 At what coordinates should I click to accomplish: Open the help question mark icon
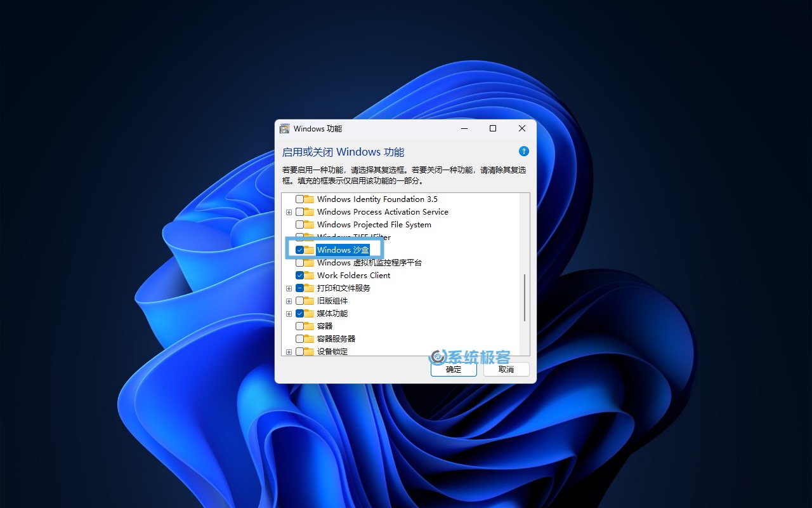tap(523, 151)
